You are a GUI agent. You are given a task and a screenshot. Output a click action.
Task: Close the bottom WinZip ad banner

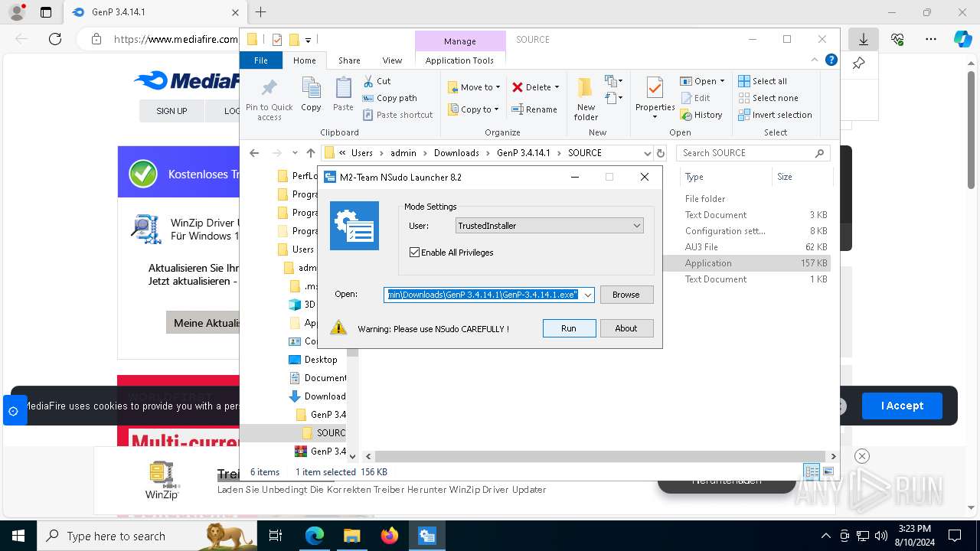pyautogui.click(x=861, y=456)
